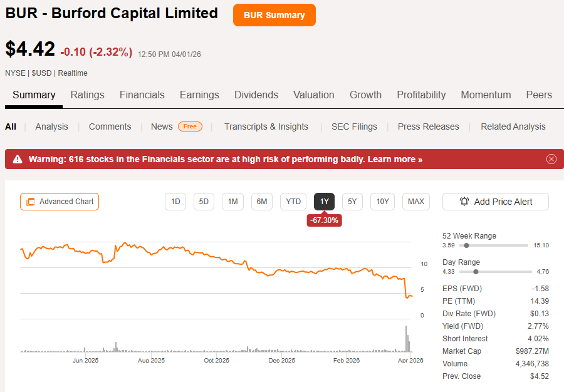Click the BUR - Burford Capital Limited heading
The height and width of the screenshot is (392, 564).
tap(112, 13)
